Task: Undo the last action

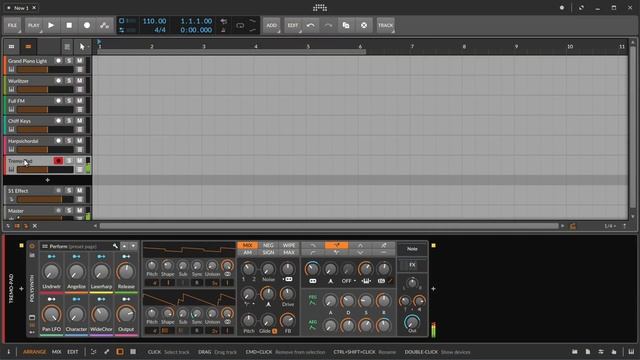Action: point(311,25)
